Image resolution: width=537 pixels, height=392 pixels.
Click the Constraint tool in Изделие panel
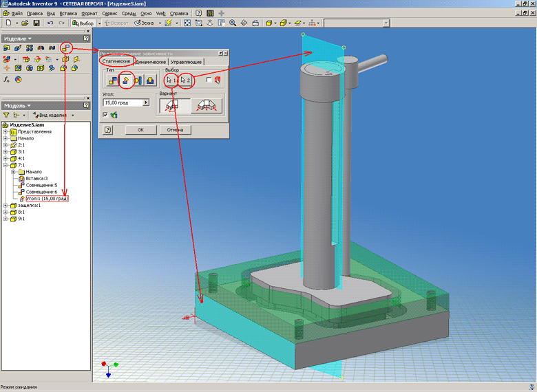pos(66,48)
